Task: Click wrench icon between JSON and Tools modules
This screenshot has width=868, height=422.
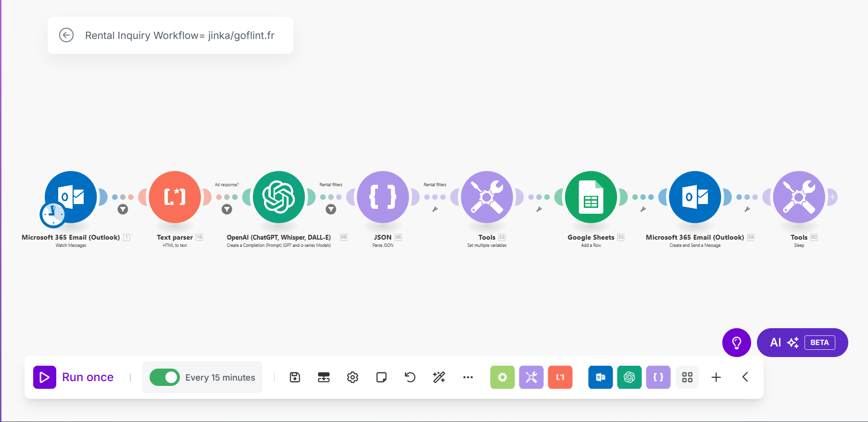Action: click(x=435, y=209)
